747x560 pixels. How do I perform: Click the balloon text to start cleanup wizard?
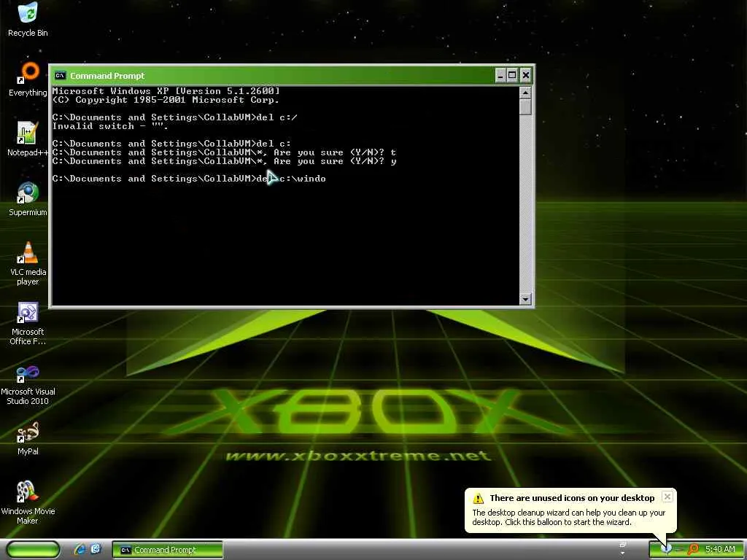click(x=569, y=518)
